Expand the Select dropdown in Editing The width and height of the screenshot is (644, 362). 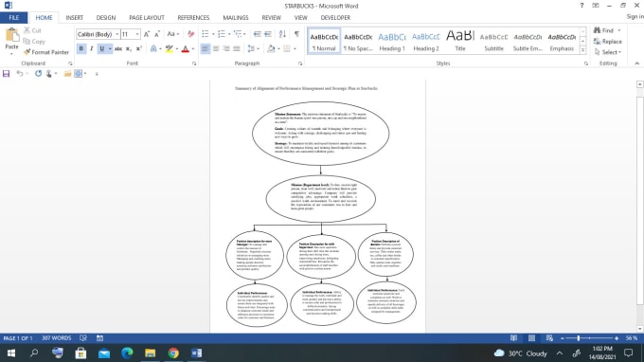(608, 52)
